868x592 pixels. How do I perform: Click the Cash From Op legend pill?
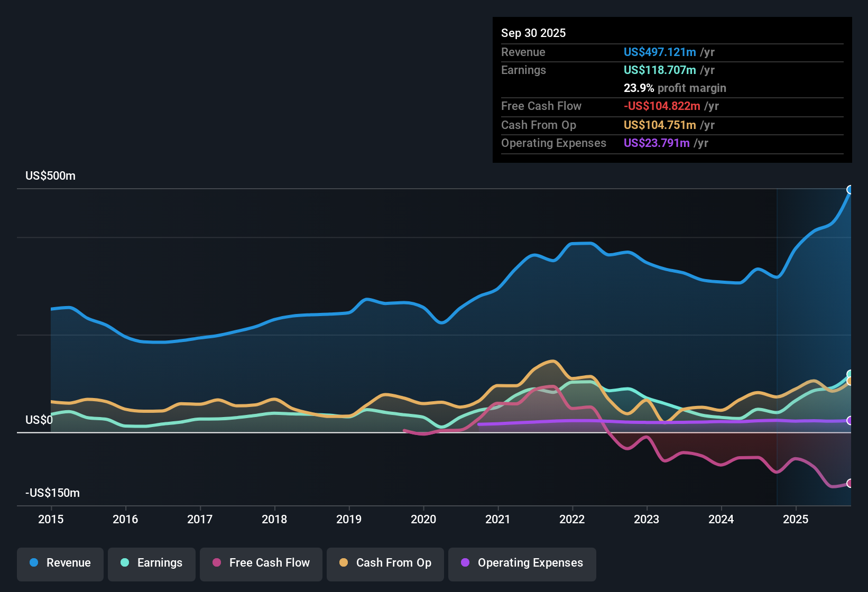385,563
